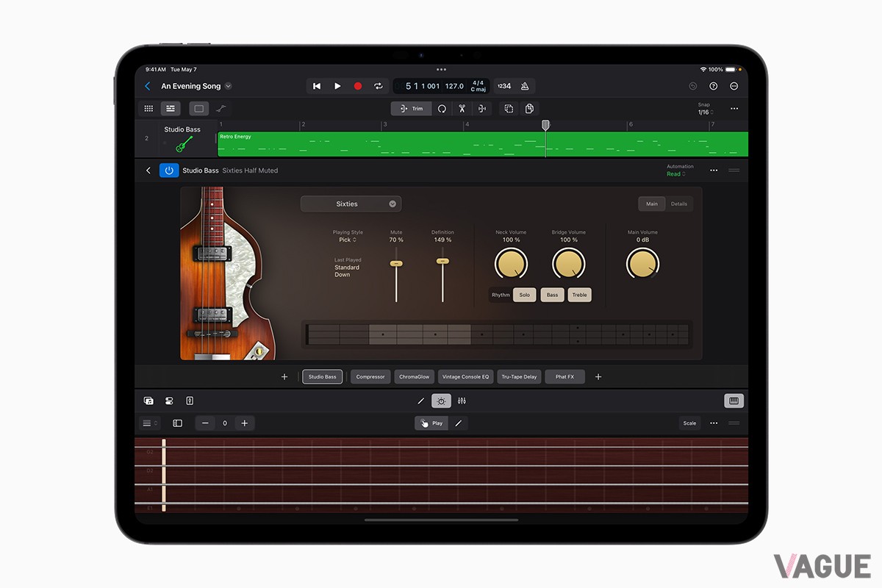Viewport: 882px width, 588px height.
Task: Open the Snap 1/16 value dropdown
Action: coord(704,112)
